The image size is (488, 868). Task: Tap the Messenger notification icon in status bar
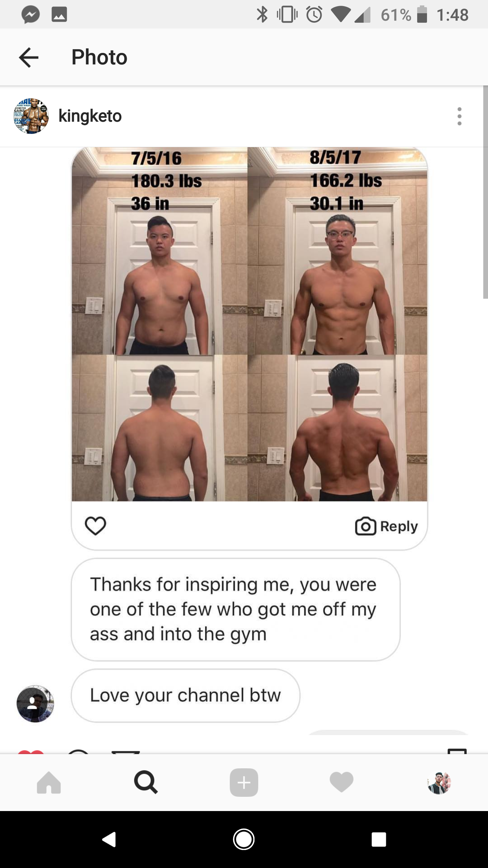30,15
